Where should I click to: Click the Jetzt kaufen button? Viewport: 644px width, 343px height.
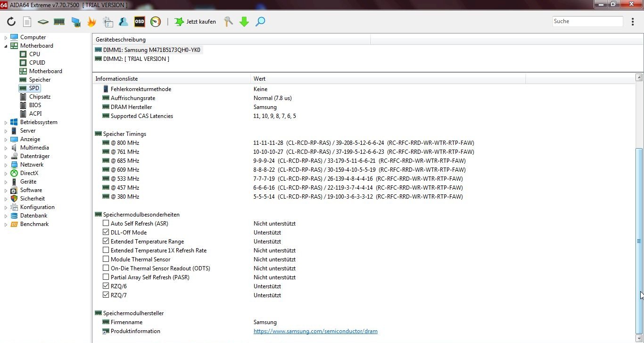[x=196, y=22]
